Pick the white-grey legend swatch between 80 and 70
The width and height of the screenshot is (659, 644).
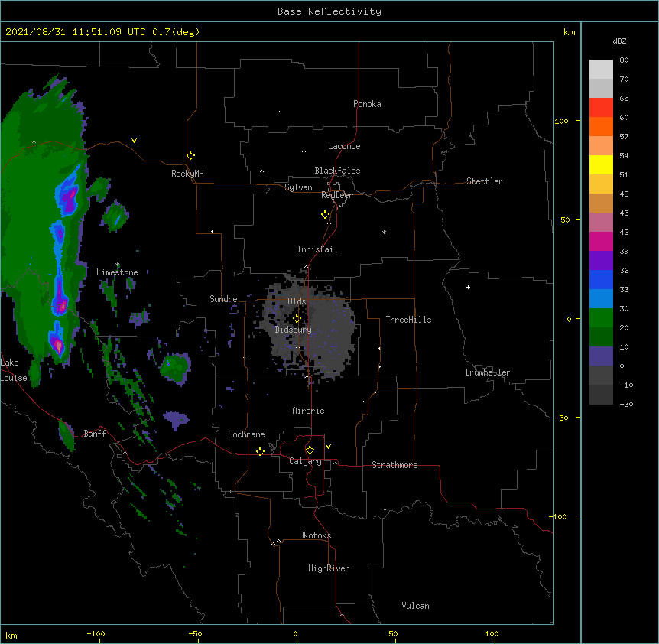(x=601, y=70)
